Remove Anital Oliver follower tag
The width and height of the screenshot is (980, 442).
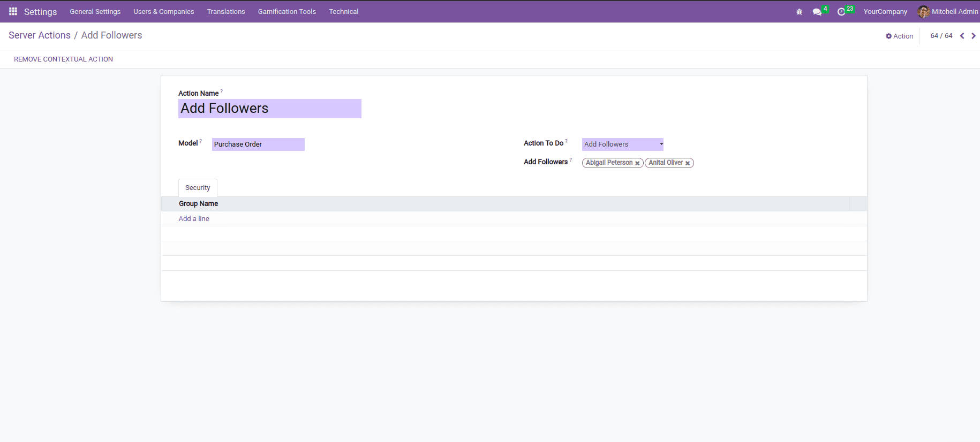tap(688, 163)
